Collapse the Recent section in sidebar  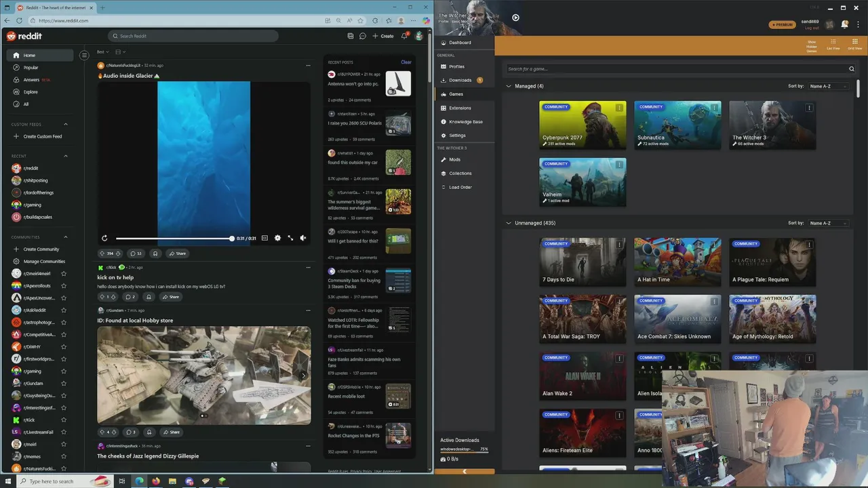[x=66, y=156]
